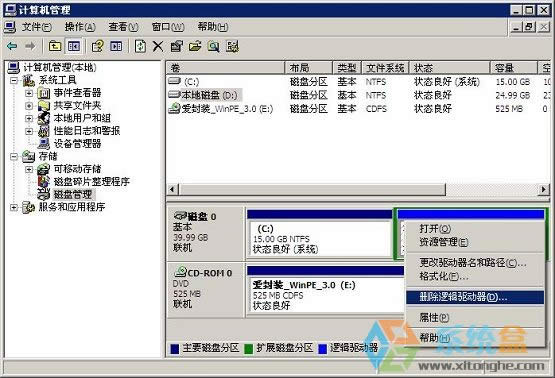555x378 pixels.
Task: Click the Properties toolbar icon beside Delete
Action: pyautogui.click(x=176, y=46)
